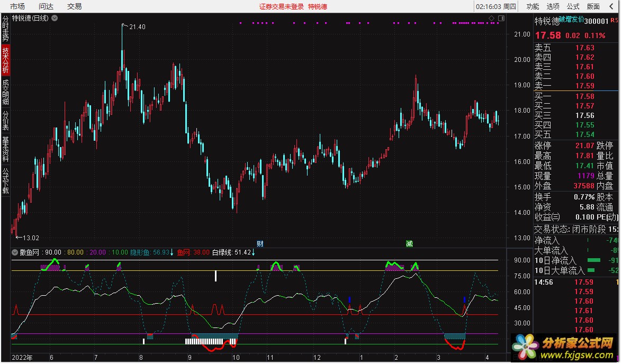Click current price 17.58

pos(548,35)
